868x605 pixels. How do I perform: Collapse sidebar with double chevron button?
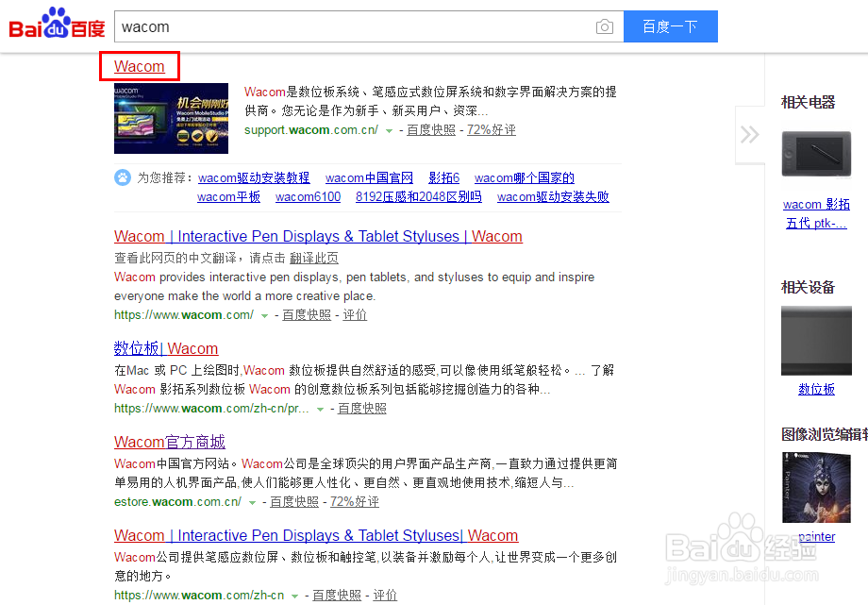pos(749,135)
